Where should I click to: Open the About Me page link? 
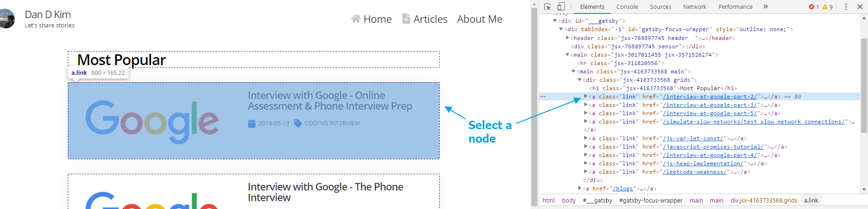[x=479, y=19]
